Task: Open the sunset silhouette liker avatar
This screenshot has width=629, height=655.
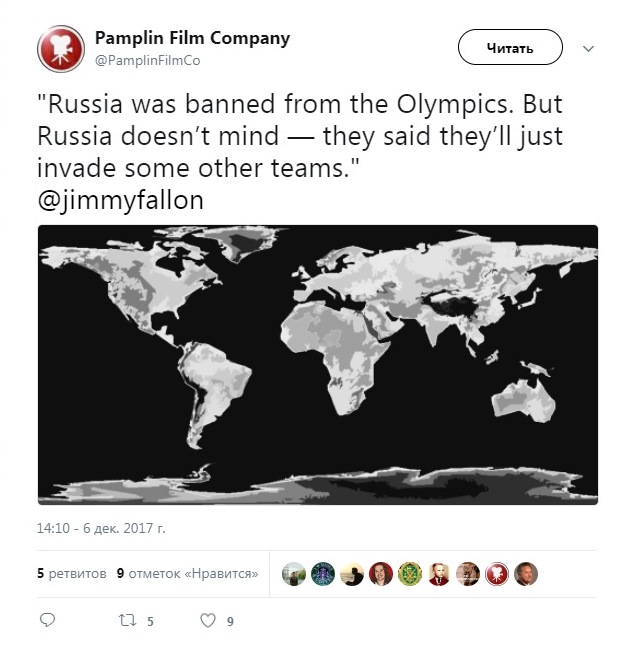Action: (x=351, y=573)
